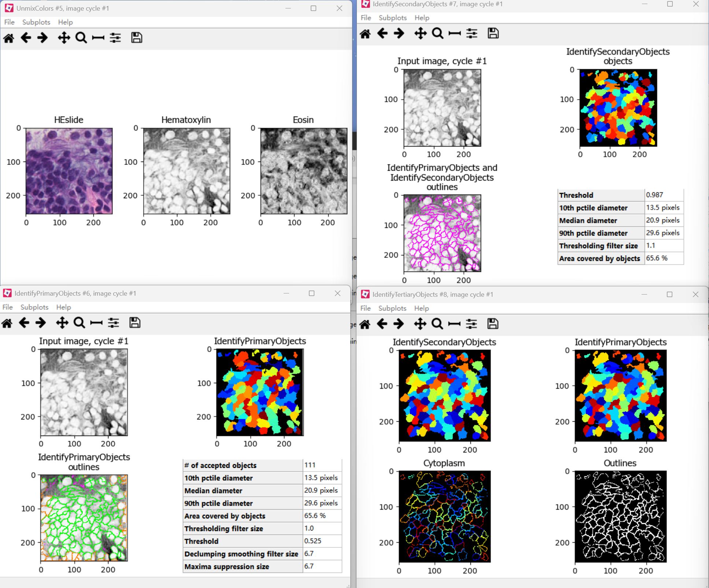Open Subplots menu in IdentifySecondaryObjects window
Image resolution: width=709 pixels, height=588 pixels.
point(392,18)
